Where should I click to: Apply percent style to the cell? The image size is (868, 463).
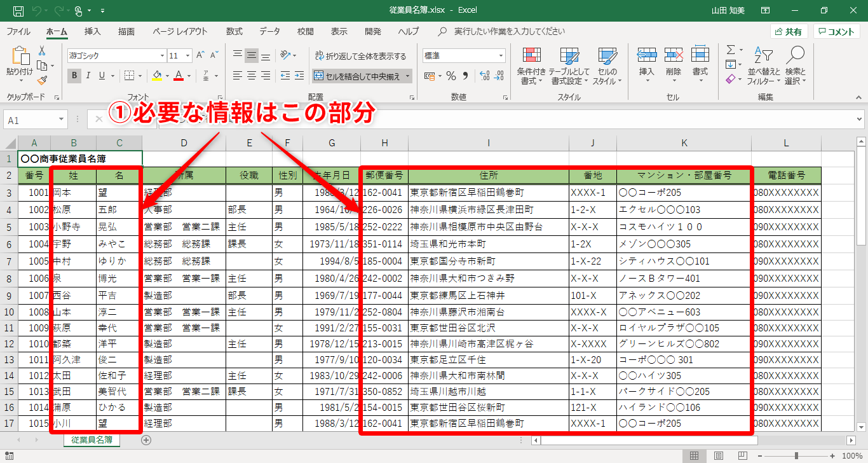451,76
